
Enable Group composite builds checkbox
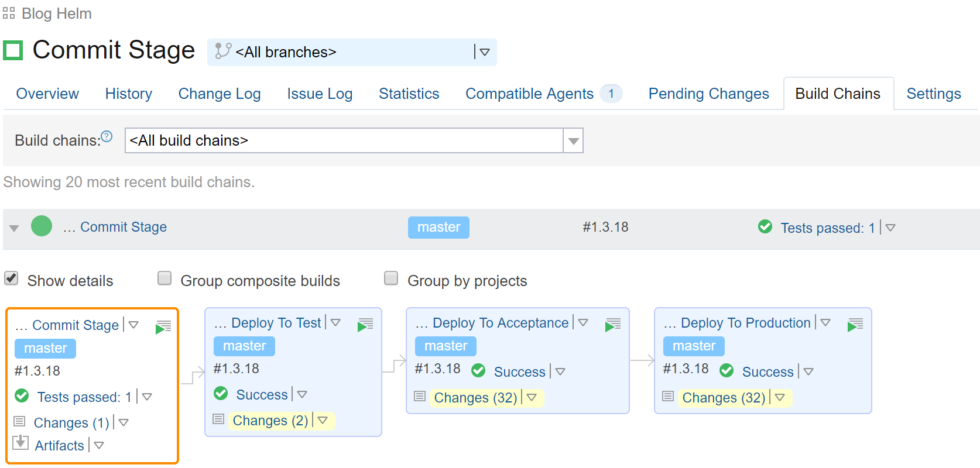[x=165, y=278]
